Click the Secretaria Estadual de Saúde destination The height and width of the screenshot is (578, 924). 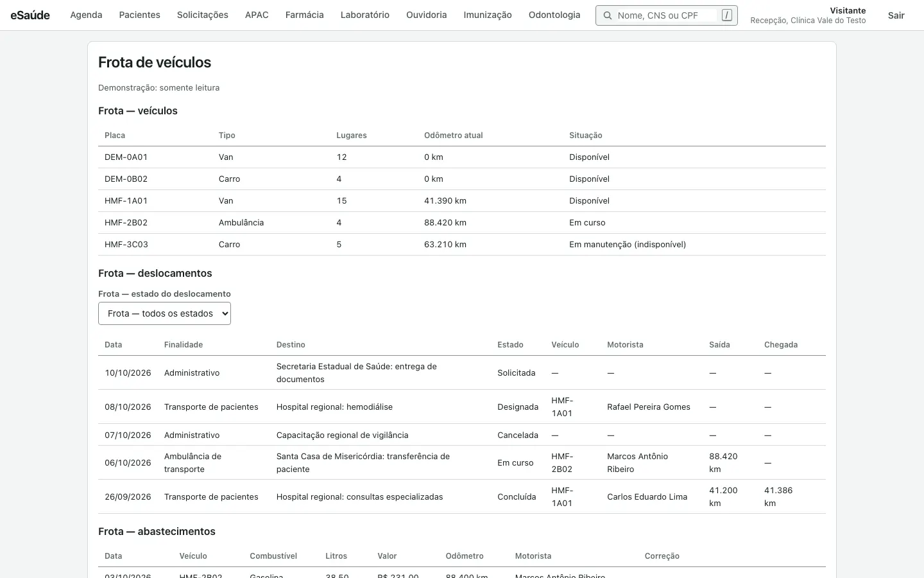pyautogui.click(x=357, y=373)
